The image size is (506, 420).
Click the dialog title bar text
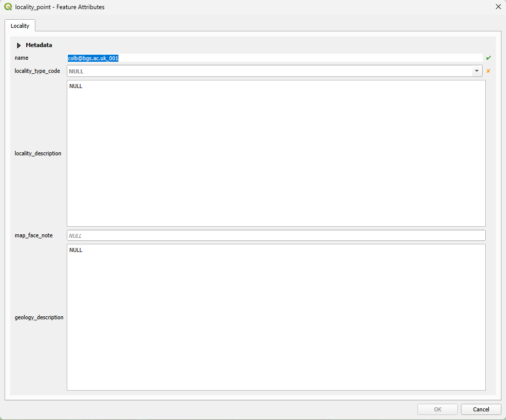pos(60,7)
